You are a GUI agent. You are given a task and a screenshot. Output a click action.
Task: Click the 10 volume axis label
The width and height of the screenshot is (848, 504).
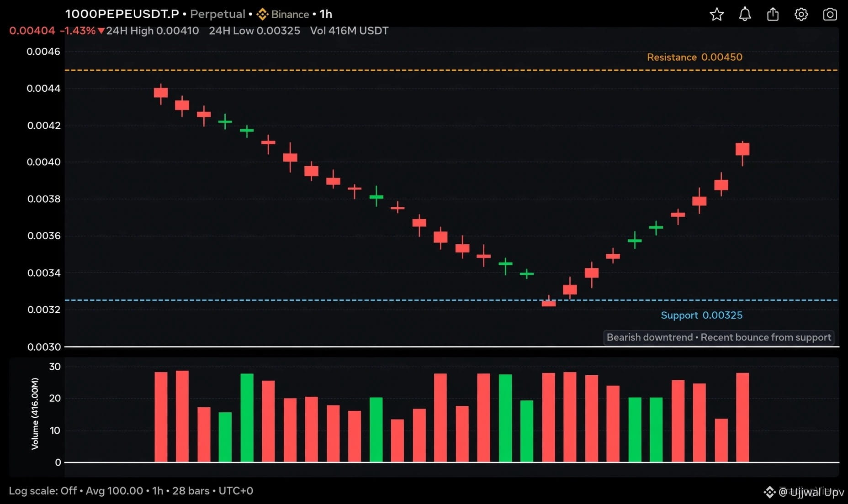(x=55, y=430)
